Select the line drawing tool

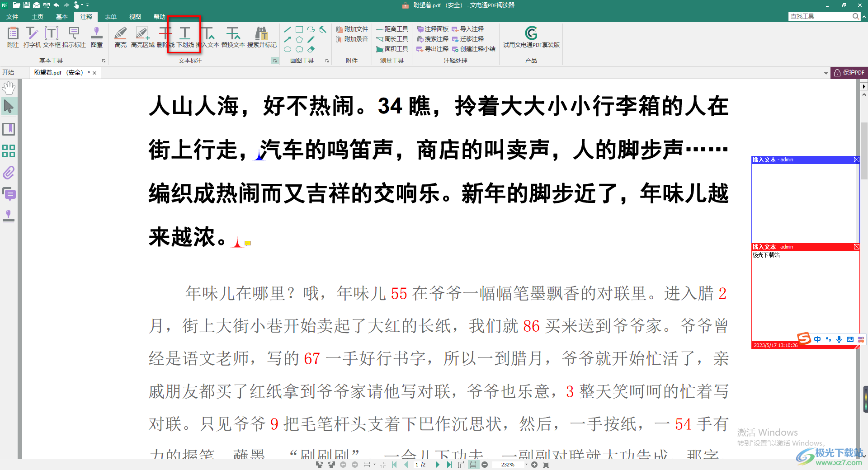click(x=288, y=29)
